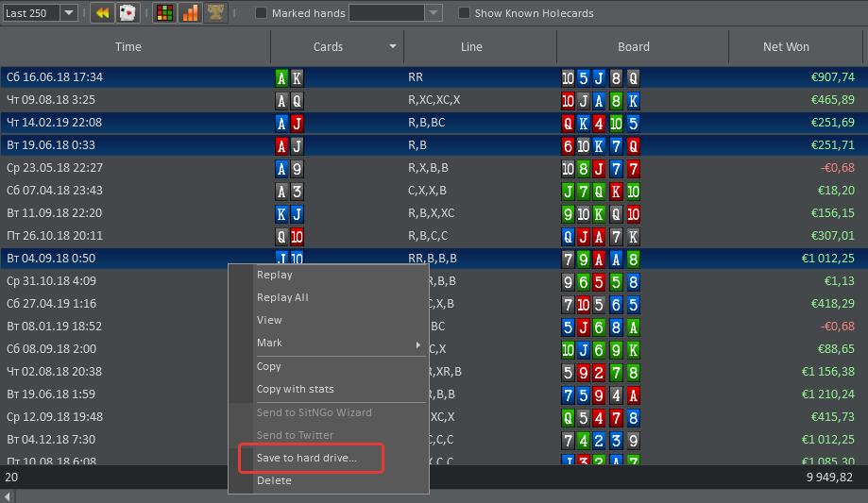Click the horizontal scrollbar left arrow
This screenshot has height=503, width=868.
coord(8,496)
